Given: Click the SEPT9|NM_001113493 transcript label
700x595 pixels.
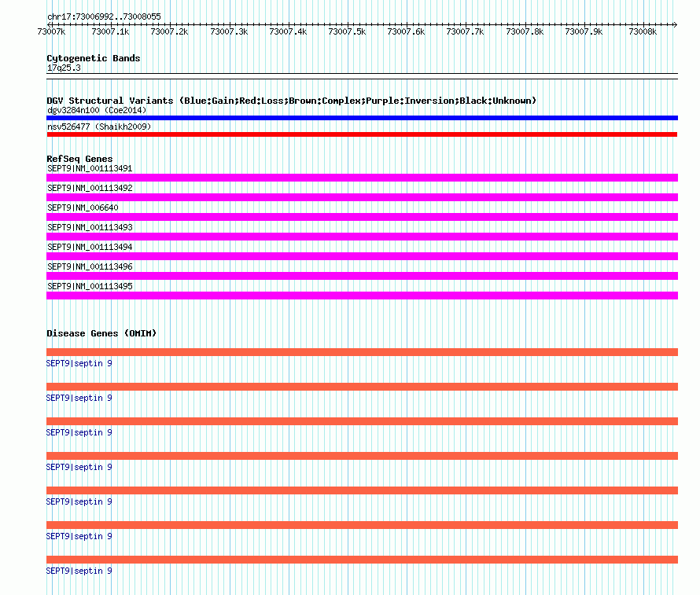Looking at the screenshot, I should (x=90, y=227).
